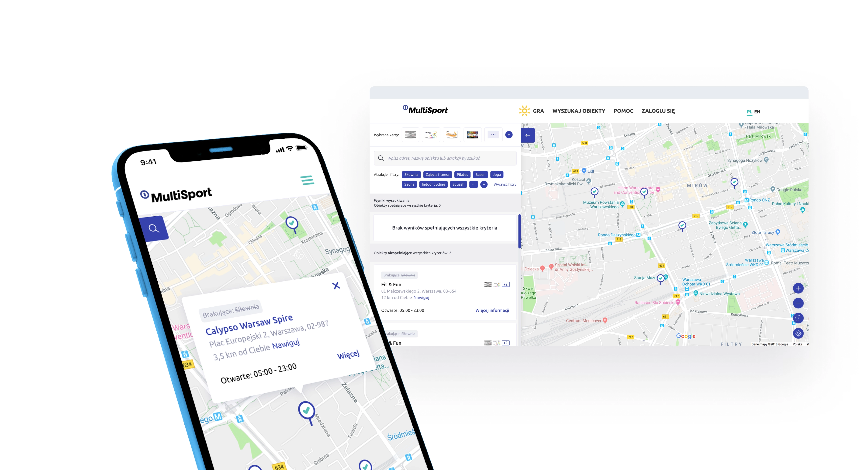Toggle the Indoor cycling filter tag
The width and height of the screenshot is (868, 470).
[x=433, y=184]
